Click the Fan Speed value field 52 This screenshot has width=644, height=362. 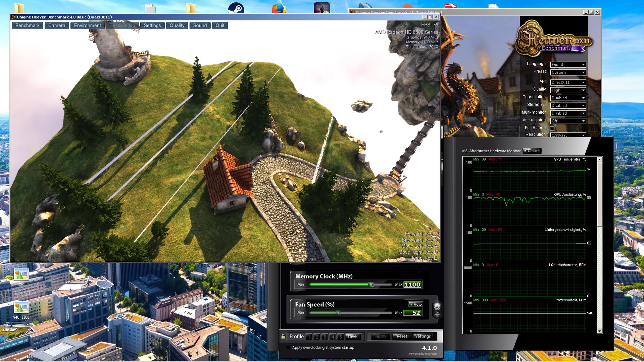[412, 313]
